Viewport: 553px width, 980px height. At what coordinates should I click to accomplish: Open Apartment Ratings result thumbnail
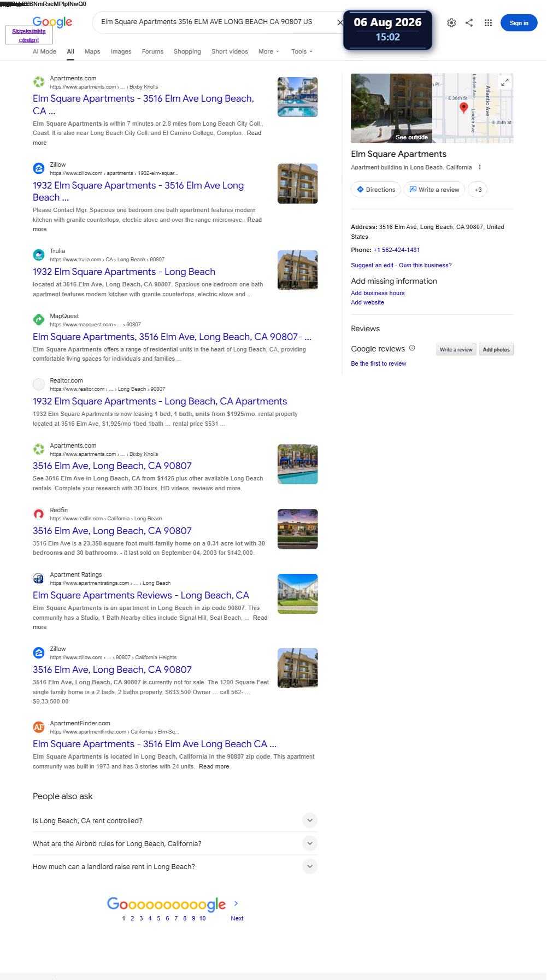pos(297,594)
